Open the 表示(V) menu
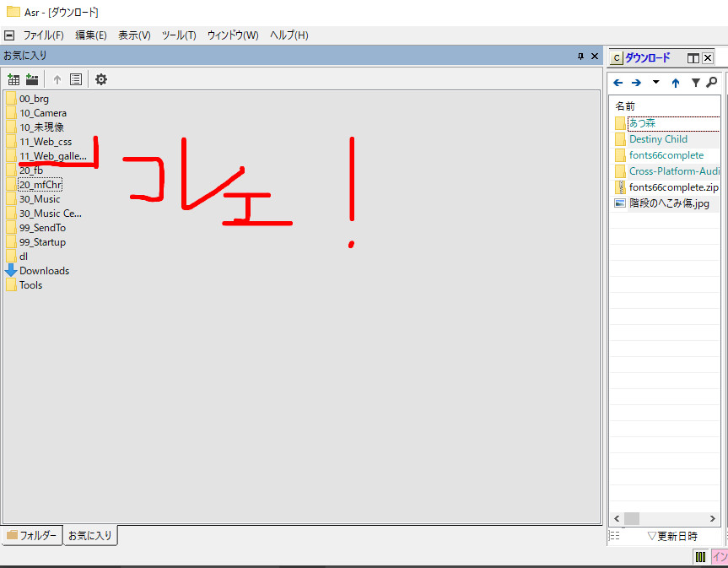Viewport: 728px width, 568px height. point(134,35)
